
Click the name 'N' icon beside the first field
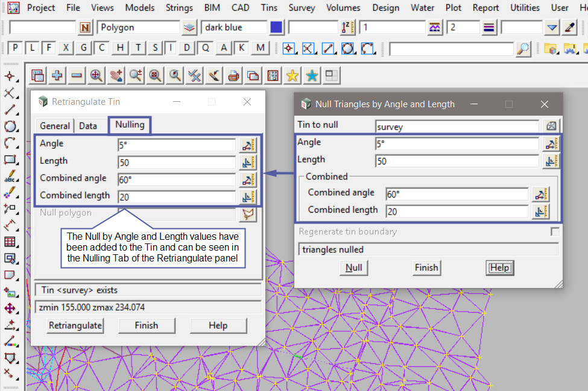(85, 27)
